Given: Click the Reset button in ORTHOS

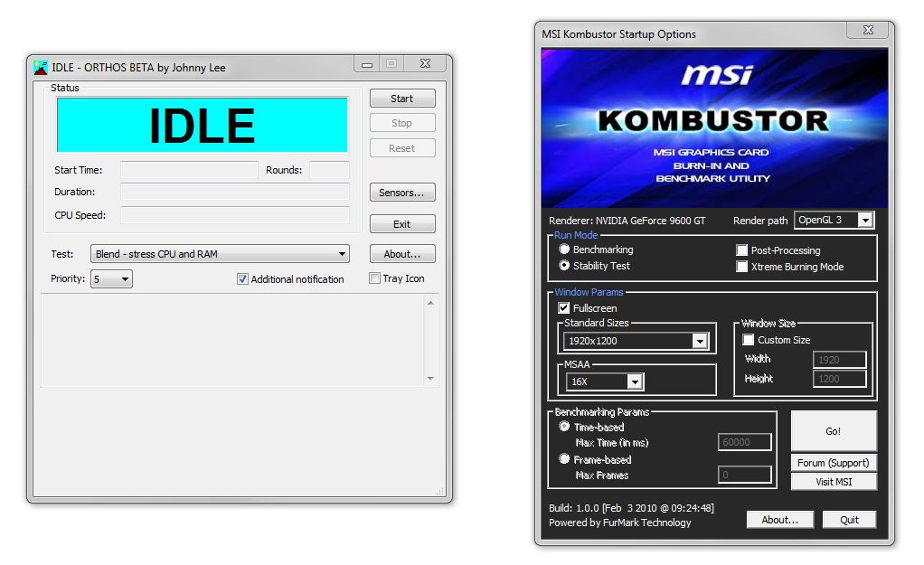Looking at the screenshot, I should pyautogui.click(x=402, y=148).
